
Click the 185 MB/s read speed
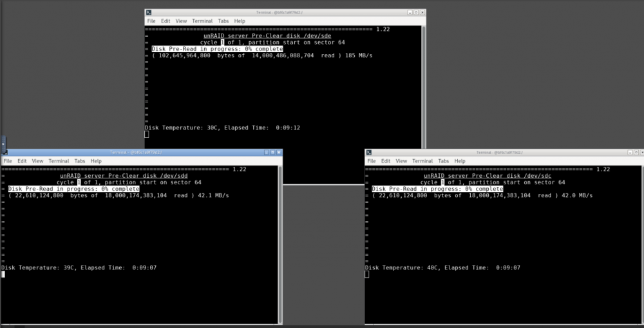(x=359, y=55)
